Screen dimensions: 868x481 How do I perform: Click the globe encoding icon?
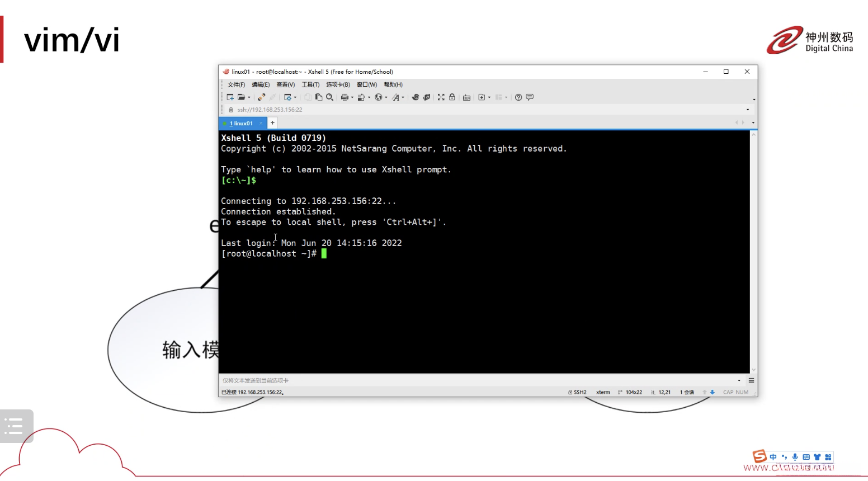[378, 97]
